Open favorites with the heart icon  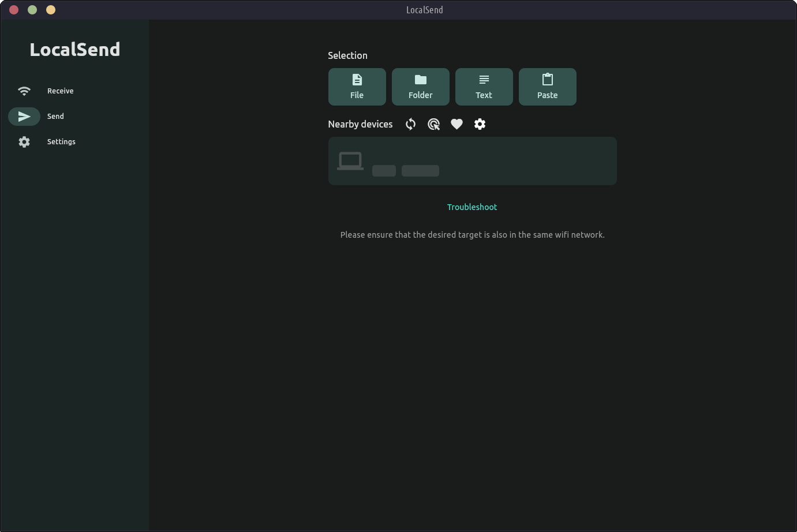[x=457, y=124]
